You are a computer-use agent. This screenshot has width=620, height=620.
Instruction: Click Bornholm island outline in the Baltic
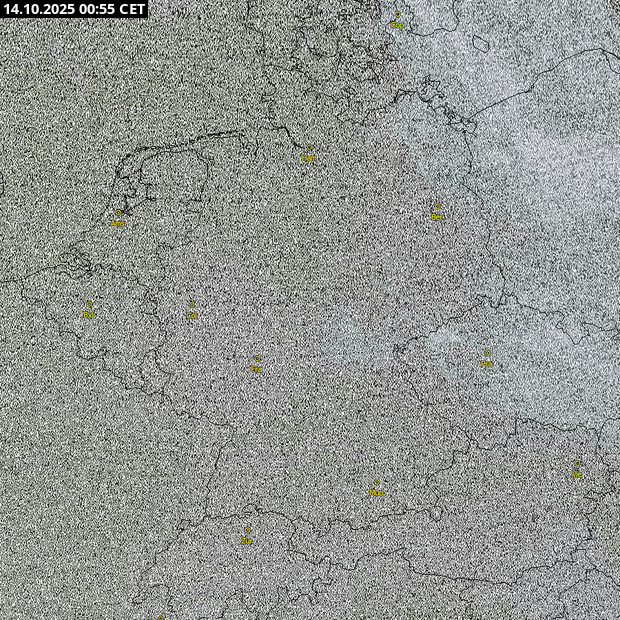click(x=481, y=44)
